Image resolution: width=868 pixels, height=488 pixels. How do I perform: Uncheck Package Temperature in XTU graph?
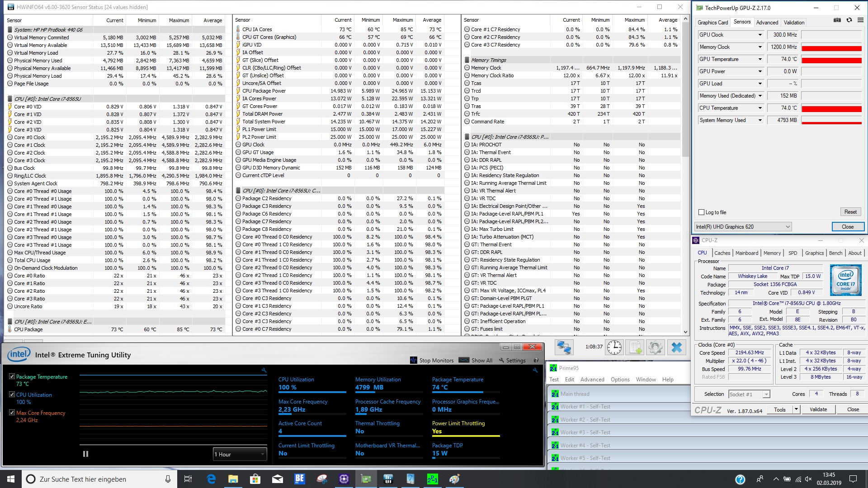tap(12, 376)
